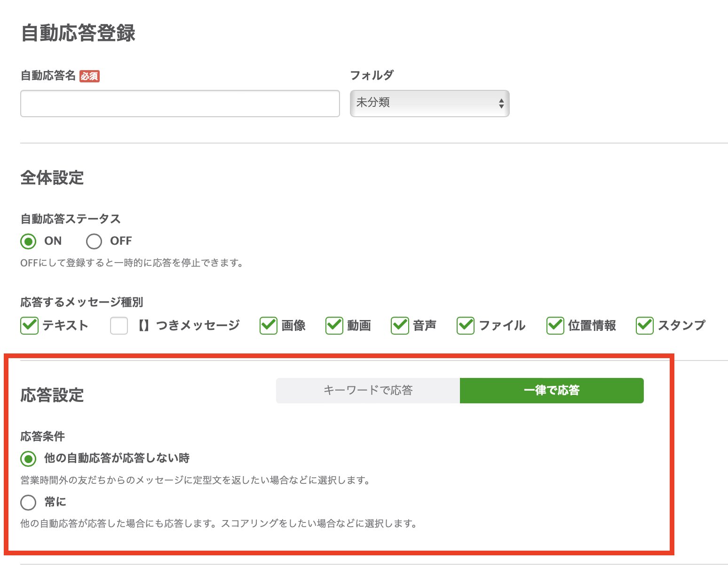Switch to the キーワードで応答 tab
This screenshot has height=577, width=728.
point(367,390)
